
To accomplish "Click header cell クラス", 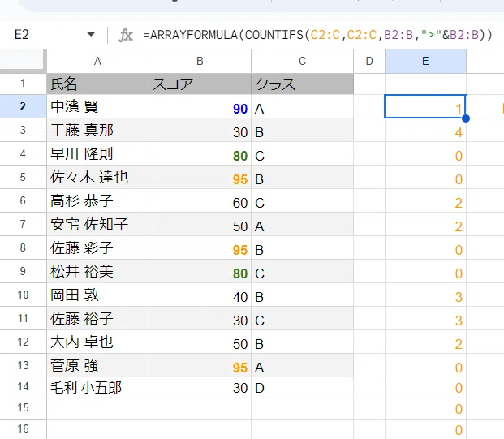I will (x=302, y=84).
